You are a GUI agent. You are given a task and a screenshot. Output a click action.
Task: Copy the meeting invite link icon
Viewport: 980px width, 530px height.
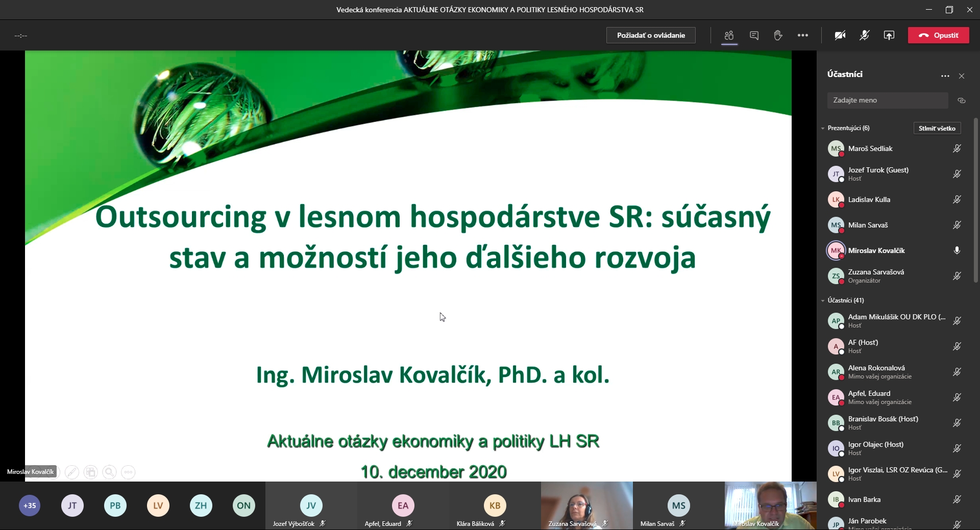(962, 100)
